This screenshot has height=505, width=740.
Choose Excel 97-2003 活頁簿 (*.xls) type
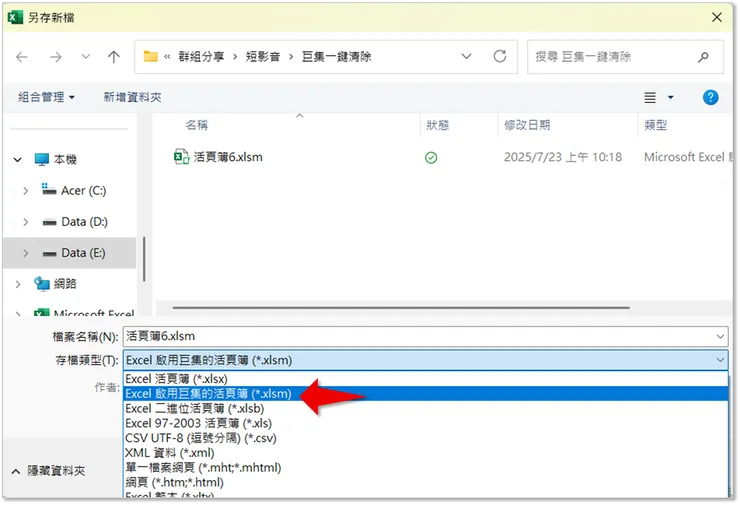[425, 423]
